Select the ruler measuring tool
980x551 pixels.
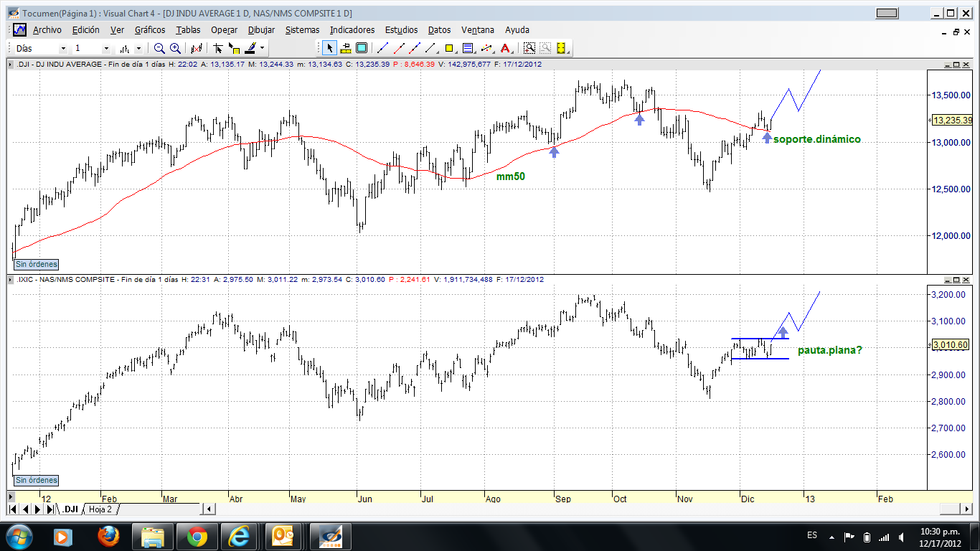click(x=345, y=48)
